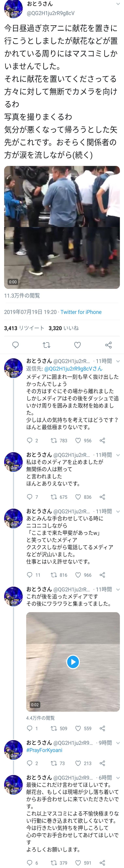View the 3,413 retweets list
124x868 pixels.
pos(24,328)
